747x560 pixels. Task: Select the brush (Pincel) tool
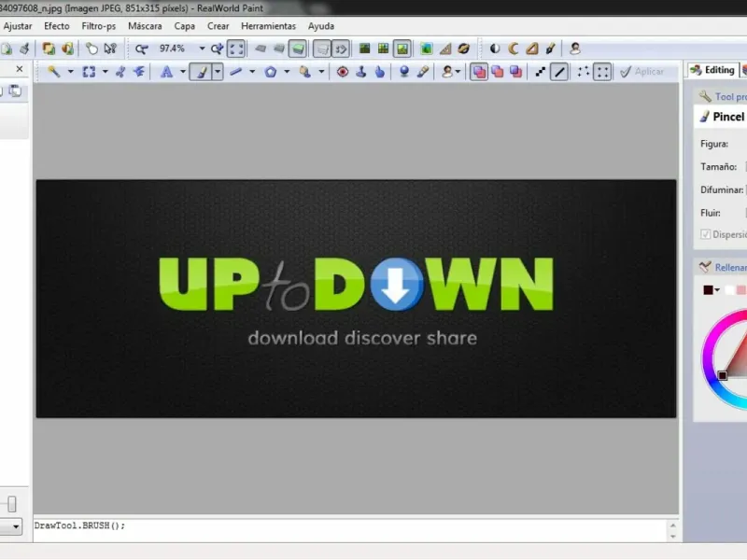pos(202,72)
